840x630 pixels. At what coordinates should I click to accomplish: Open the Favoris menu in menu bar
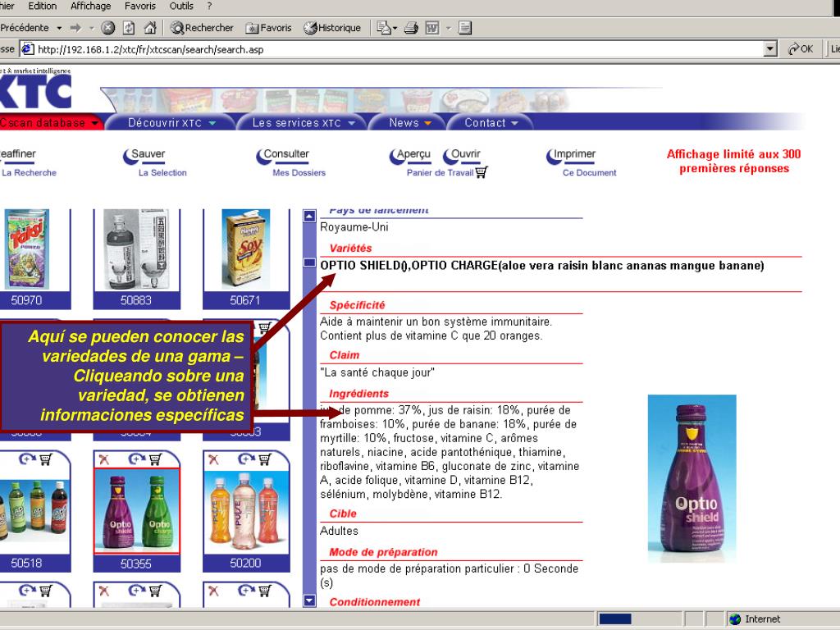(x=139, y=6)
